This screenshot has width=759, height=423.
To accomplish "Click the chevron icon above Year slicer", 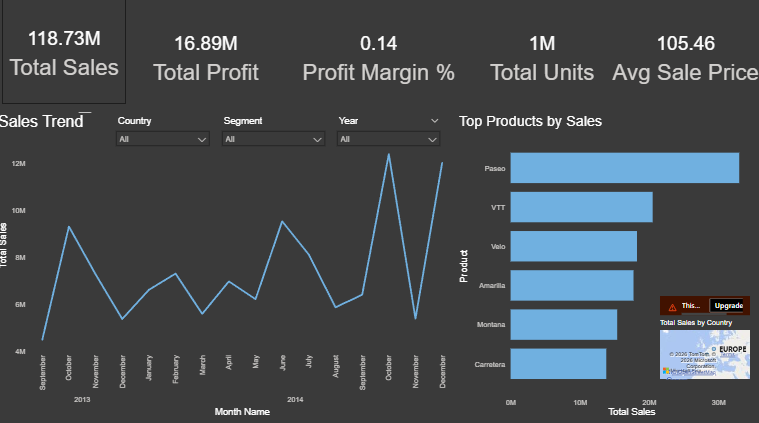I will (x=434, y=120).
